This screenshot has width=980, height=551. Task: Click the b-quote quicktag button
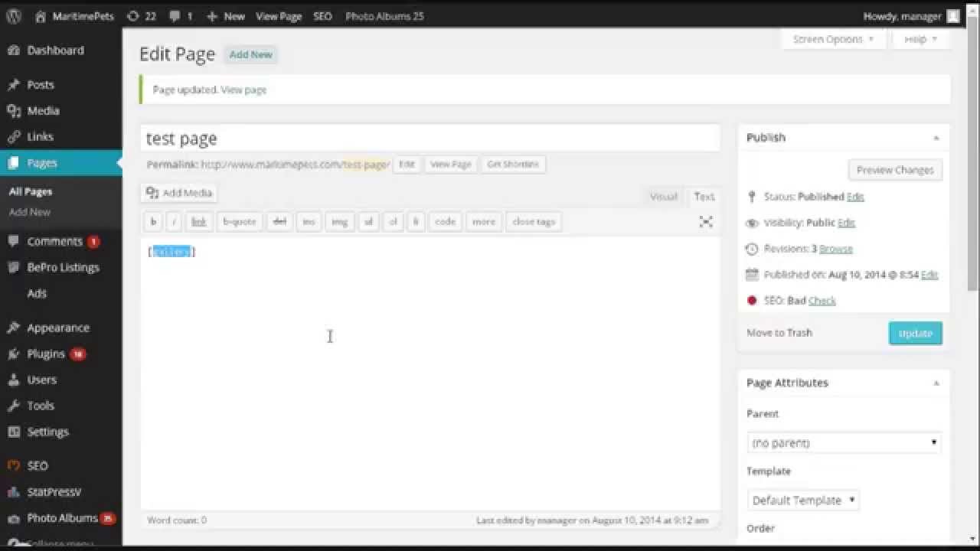pyautogui.click(x=240, y=222)
